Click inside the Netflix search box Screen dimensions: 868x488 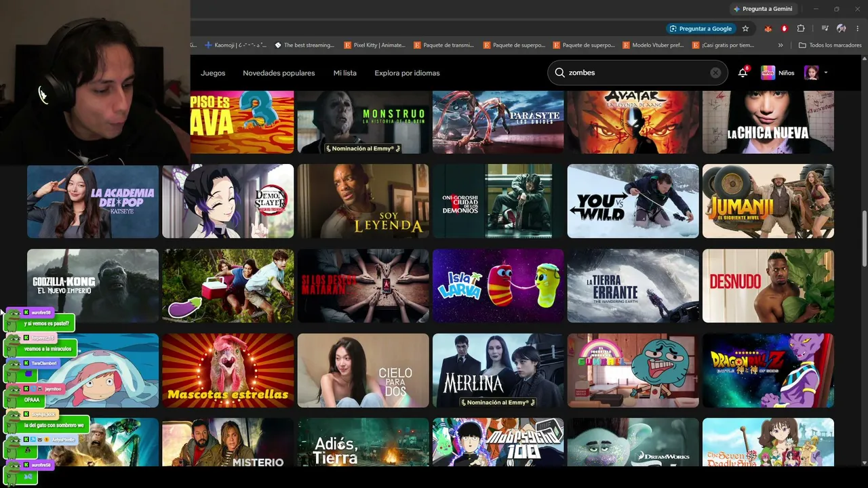(x=637, y=73)
